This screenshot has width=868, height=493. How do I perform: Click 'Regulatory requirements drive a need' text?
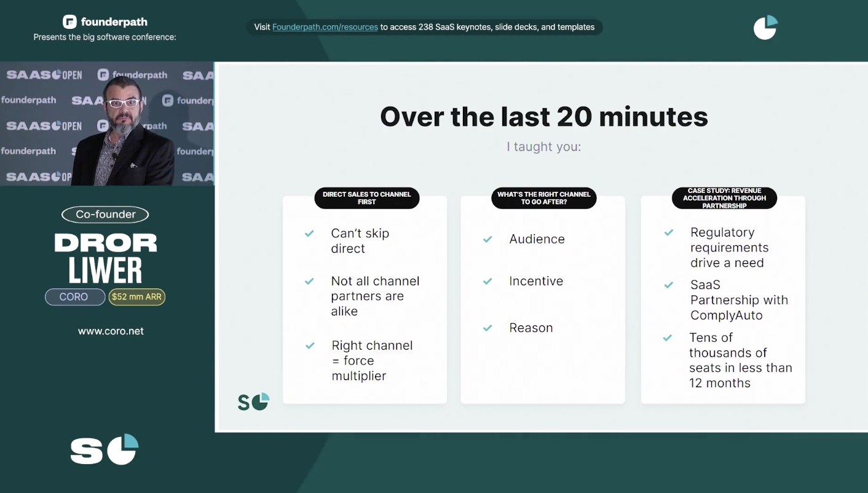(x=729, y=248)
